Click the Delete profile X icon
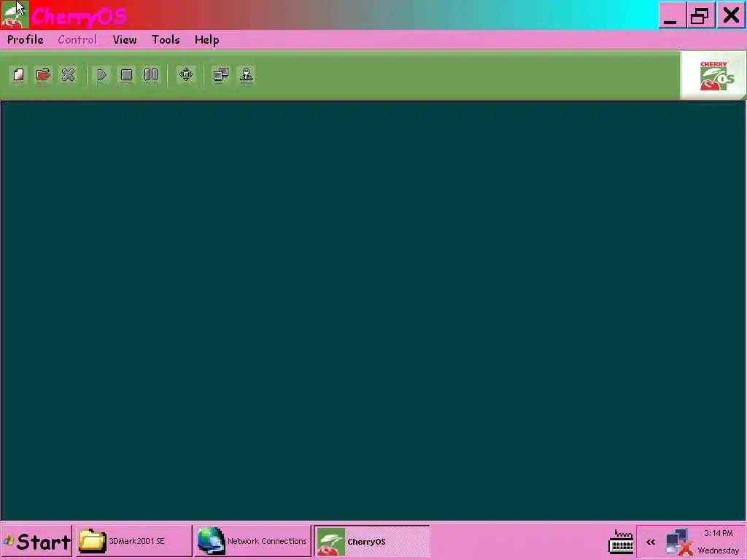Viewport: 747px width, 560px height. pos(68,75)
